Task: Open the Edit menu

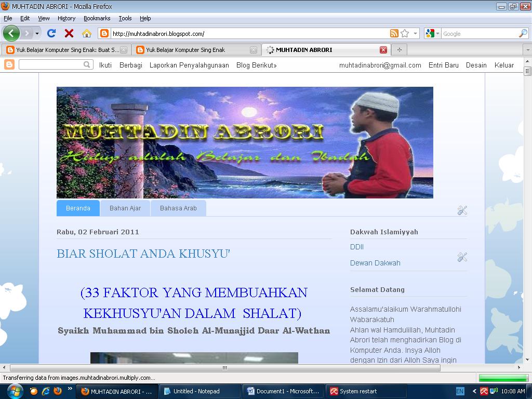Action: tap(25, 18)
